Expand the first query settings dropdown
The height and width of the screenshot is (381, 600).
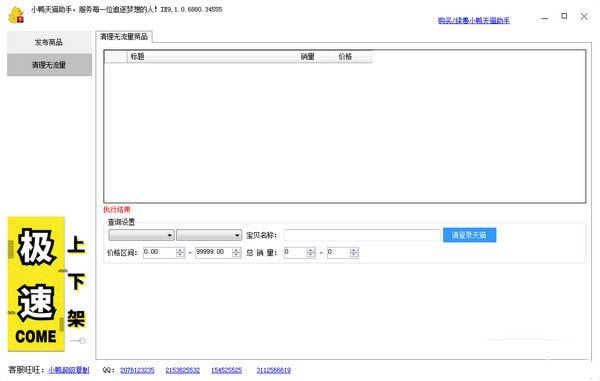click(141, 235)
